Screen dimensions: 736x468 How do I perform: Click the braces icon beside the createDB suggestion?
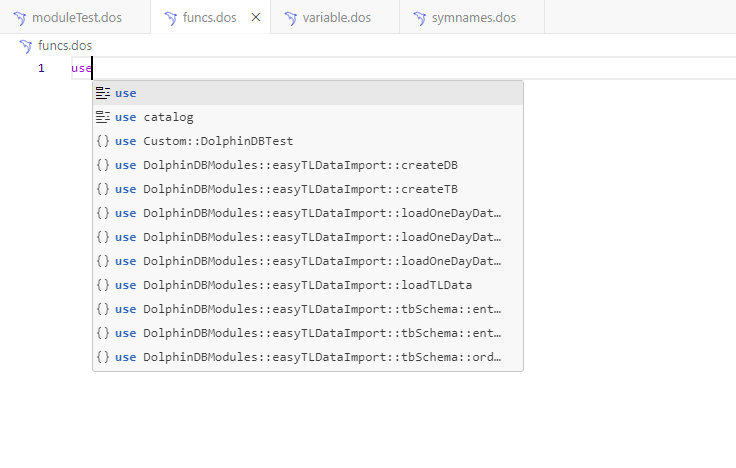pyautogui.click(x=103, y=165)
